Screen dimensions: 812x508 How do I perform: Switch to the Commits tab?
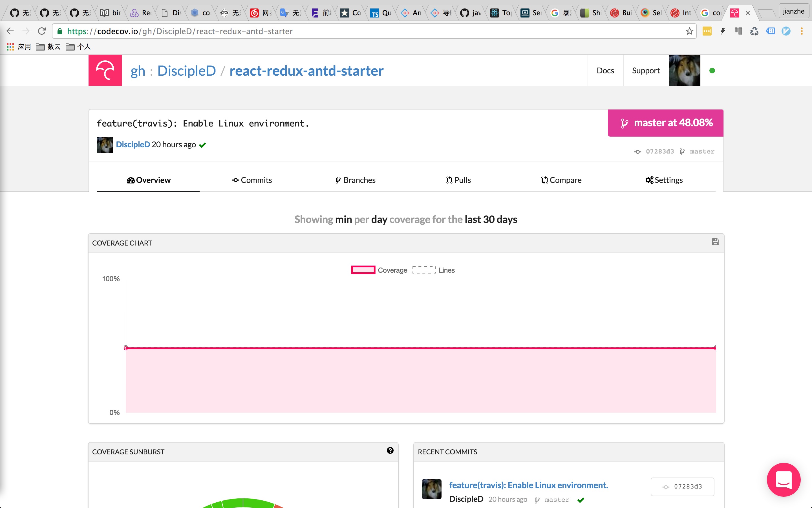(x=252, y=180)
